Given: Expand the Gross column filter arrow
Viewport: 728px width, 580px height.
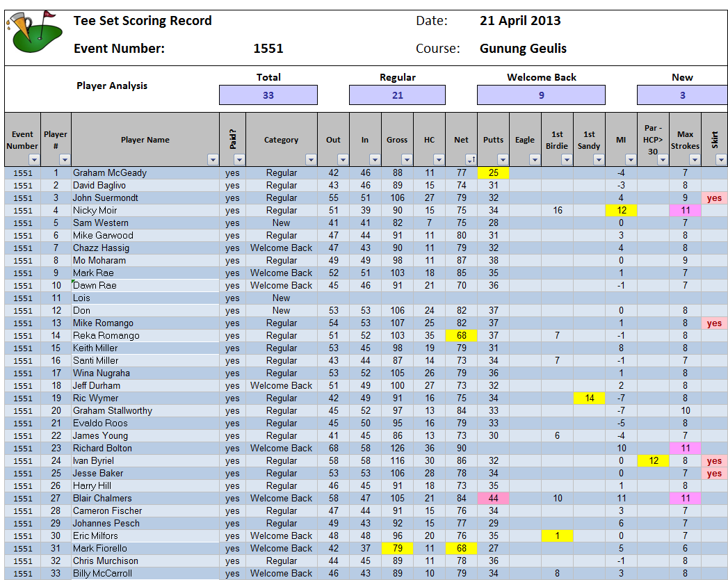Looking at the screenshot, I should [x=407, y=160].
